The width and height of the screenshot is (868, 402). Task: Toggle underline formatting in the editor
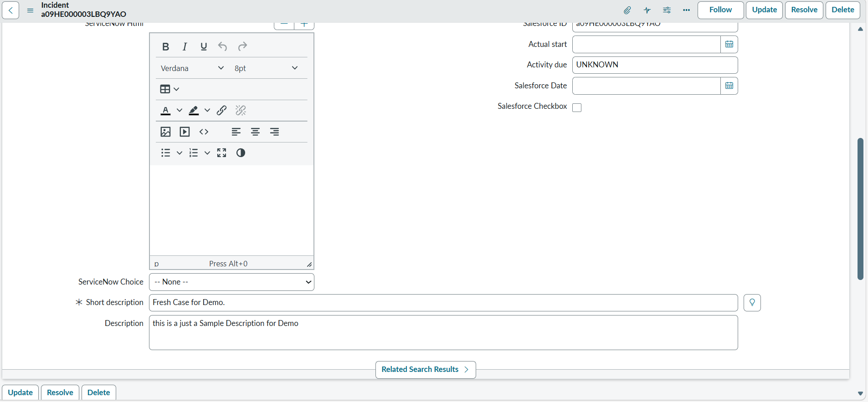(204, 46)
